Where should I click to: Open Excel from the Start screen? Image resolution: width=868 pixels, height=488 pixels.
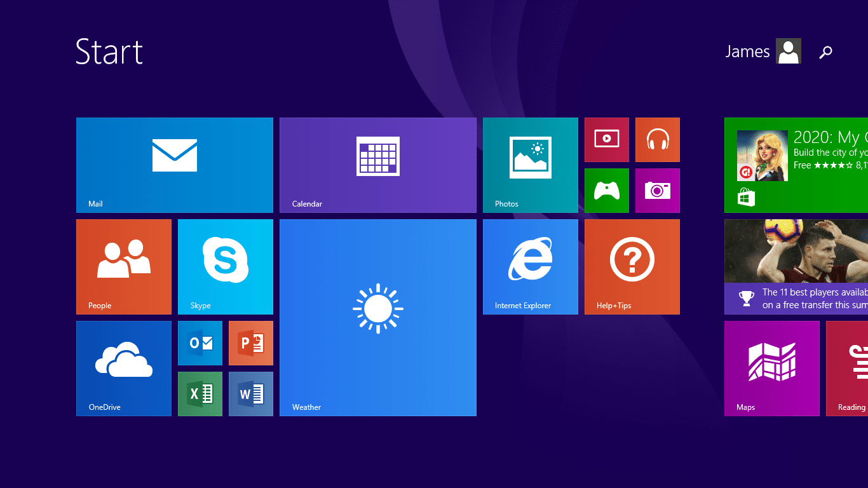200,394
